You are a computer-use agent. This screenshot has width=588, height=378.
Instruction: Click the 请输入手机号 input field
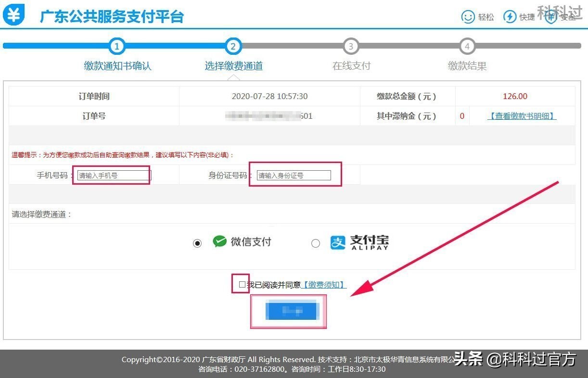pyautogui.click(x=112, y=175)
